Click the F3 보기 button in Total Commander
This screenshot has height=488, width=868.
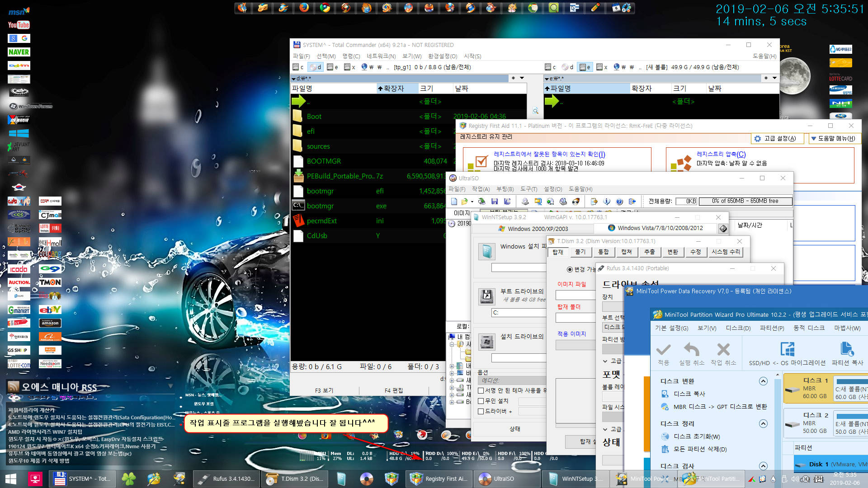(x=324, y=390)
